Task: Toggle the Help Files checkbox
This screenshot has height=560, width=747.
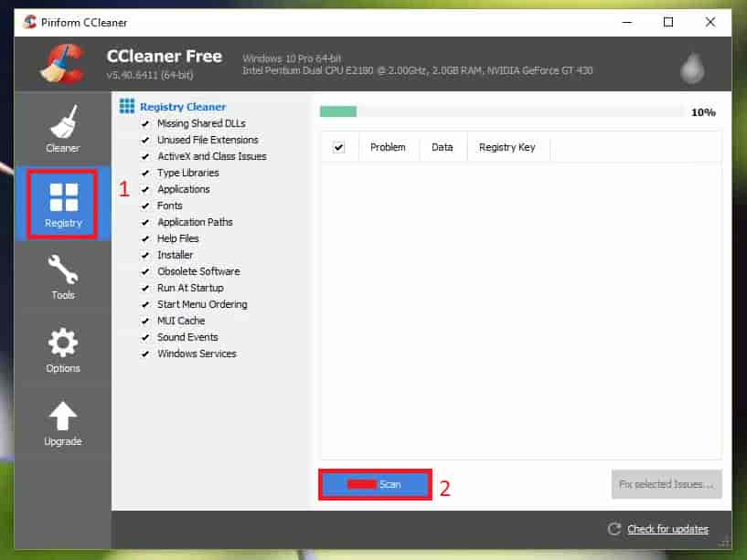Action: pyautogui.click(x=145, y=238)
